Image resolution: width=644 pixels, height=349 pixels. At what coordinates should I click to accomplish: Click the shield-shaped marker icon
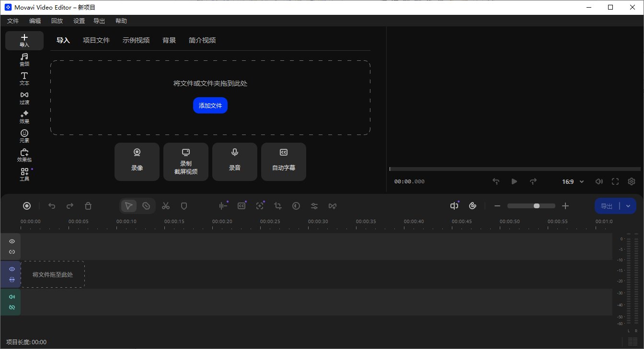coord(184,206)
